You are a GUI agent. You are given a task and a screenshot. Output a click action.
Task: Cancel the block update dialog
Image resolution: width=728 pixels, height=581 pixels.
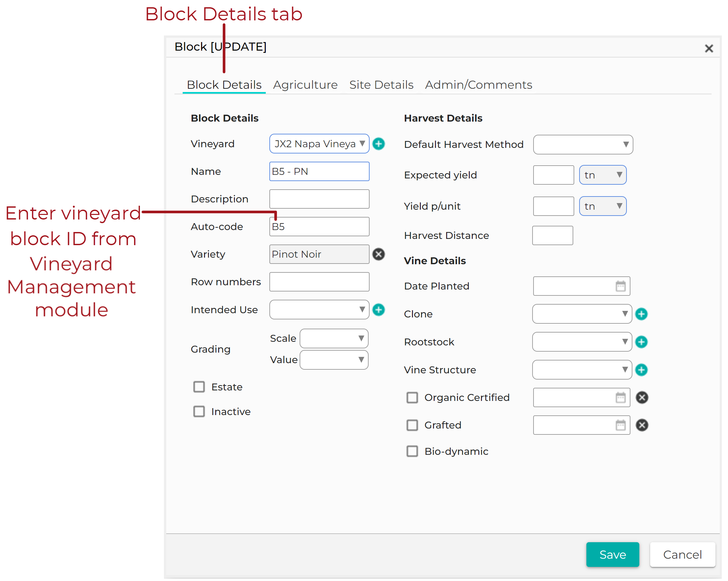point(682,555)
